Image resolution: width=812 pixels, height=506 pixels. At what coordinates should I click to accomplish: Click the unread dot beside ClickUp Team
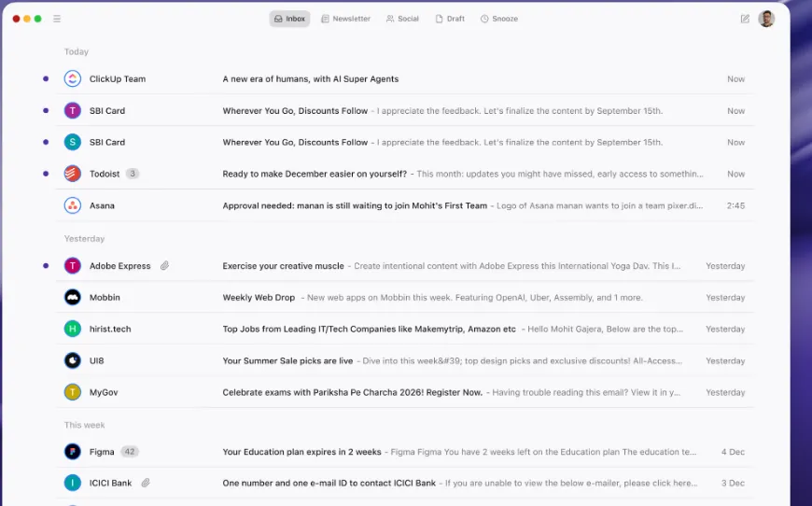[46, 78]
